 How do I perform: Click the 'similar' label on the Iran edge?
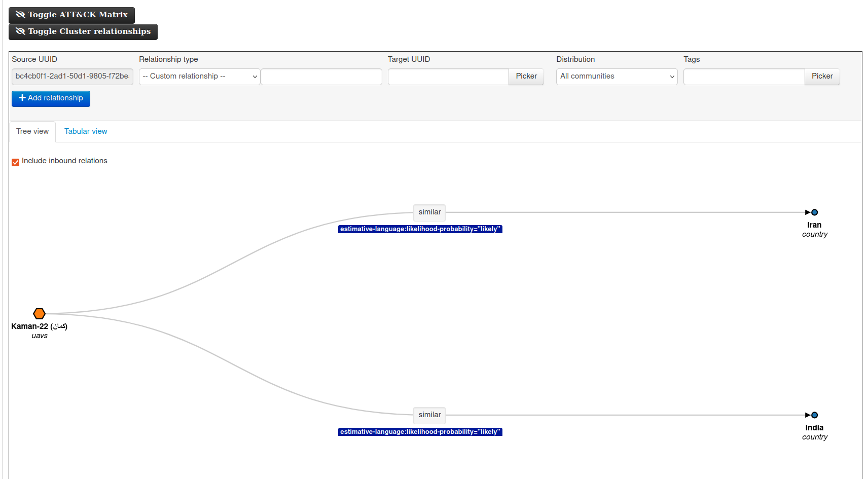click(429, 212)
